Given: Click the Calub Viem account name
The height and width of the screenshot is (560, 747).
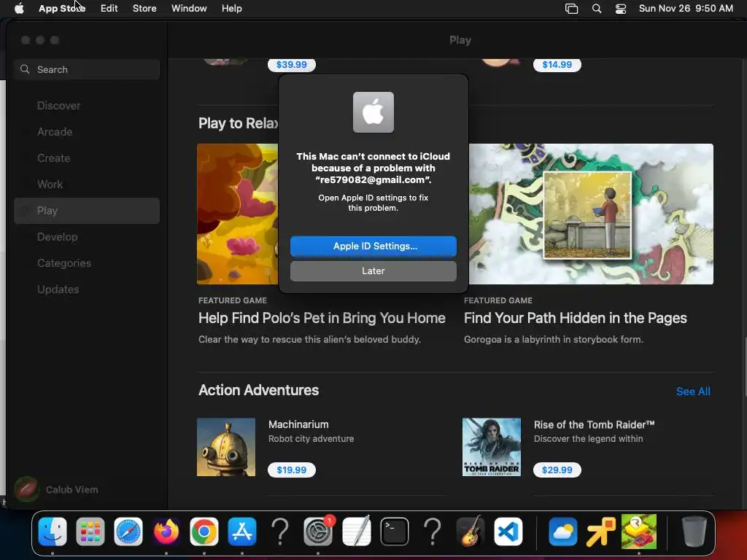Looking at the screenshot, I should click(x=72, y=489).
